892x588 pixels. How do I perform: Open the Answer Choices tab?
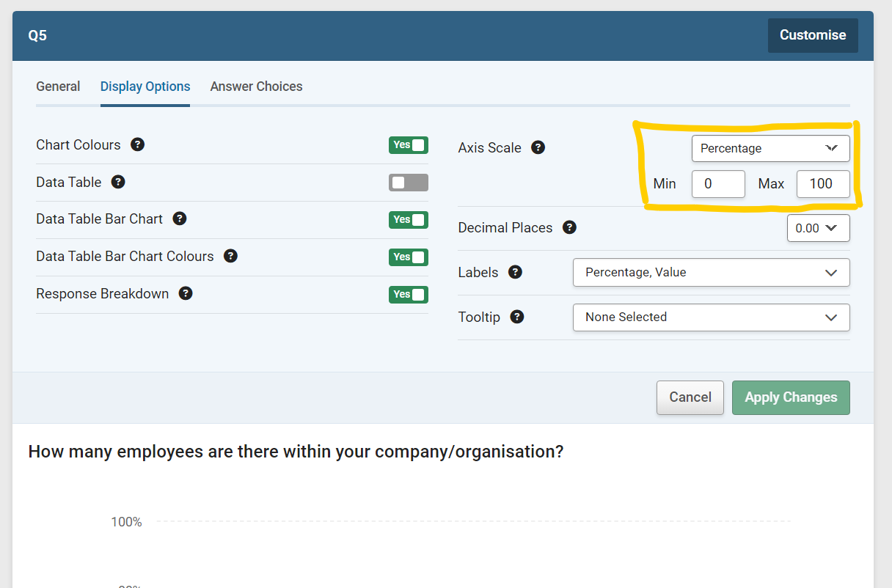pos(256,86)
